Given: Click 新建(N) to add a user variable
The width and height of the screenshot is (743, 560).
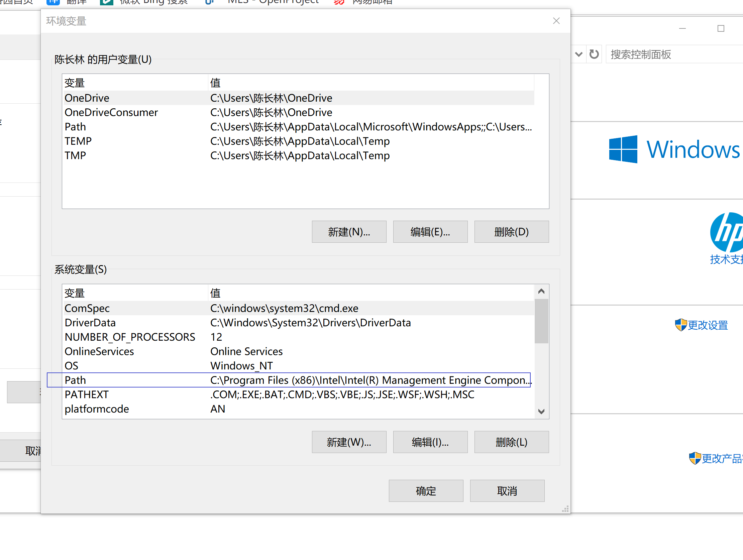Looking at the screenshot, I should 349,231.
